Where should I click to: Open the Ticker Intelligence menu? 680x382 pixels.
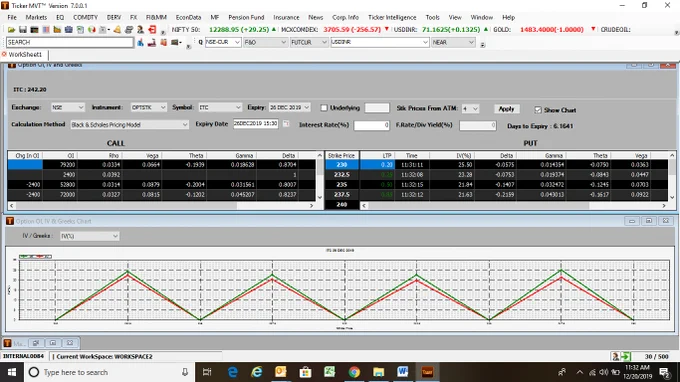pyautogui.click(x=392, y=17)
